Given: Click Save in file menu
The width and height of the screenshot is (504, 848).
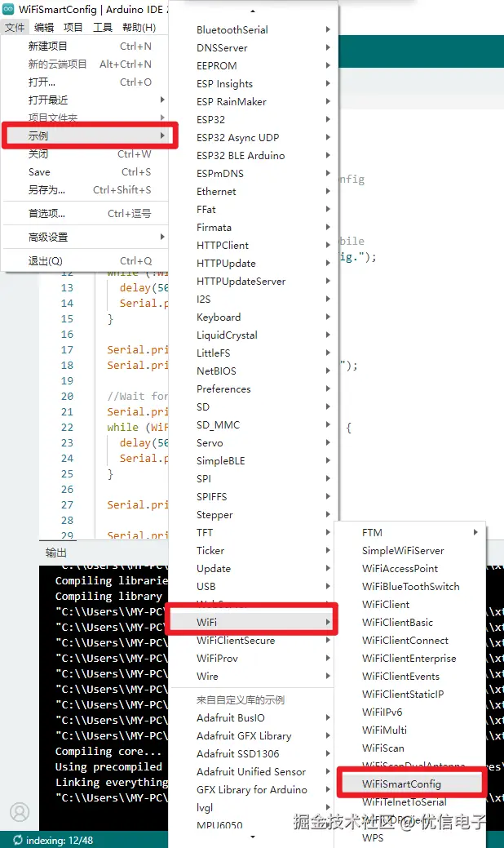Looking at the screenshot, I should tap(86, 172).
